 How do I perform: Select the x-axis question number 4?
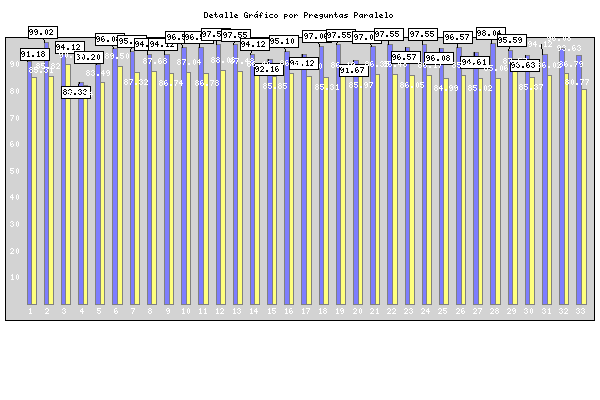[x=82, y=311]
